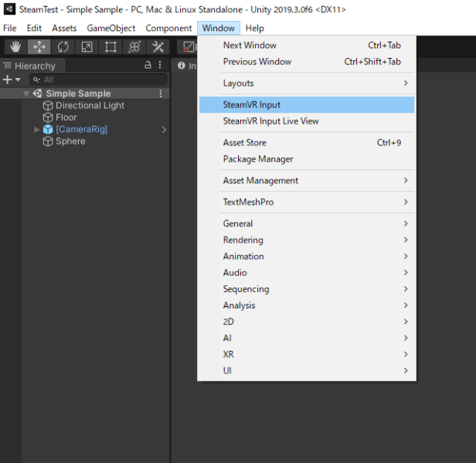Choose Next Window
The image size is (476, 463).
(x=307, y=46)
